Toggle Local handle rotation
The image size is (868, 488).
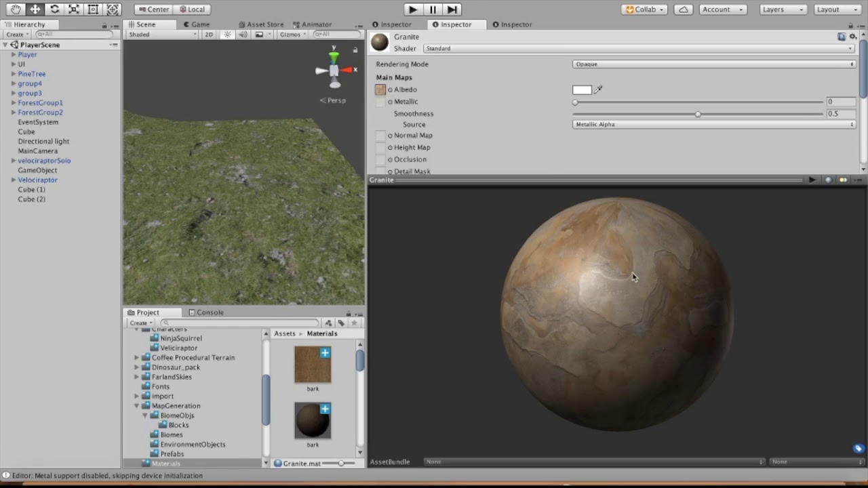191,9
